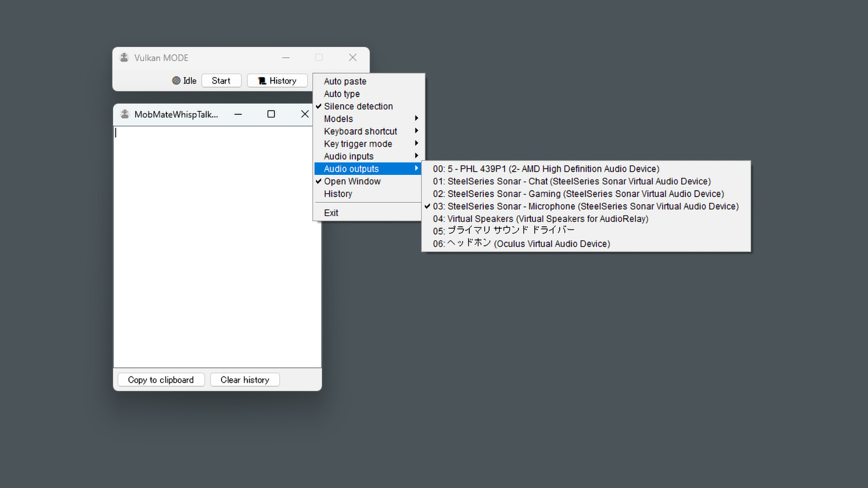Viewport: 868px width, 488px height.
Task: Click the Start button
Action: coord(221,80)
